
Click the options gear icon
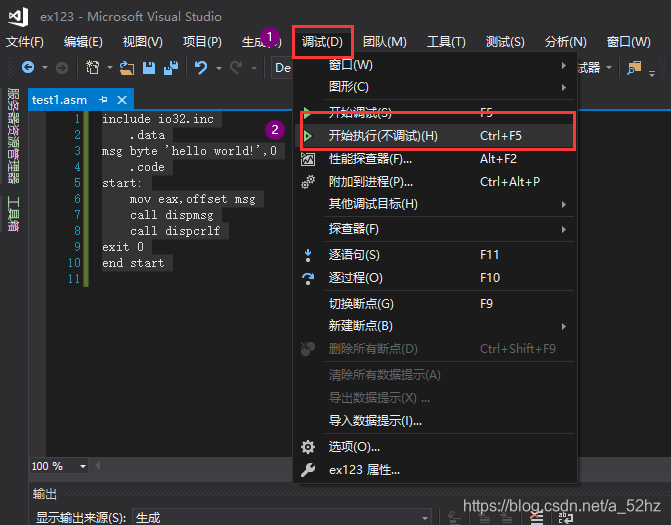pyautogui.click(x=308, y=447)
